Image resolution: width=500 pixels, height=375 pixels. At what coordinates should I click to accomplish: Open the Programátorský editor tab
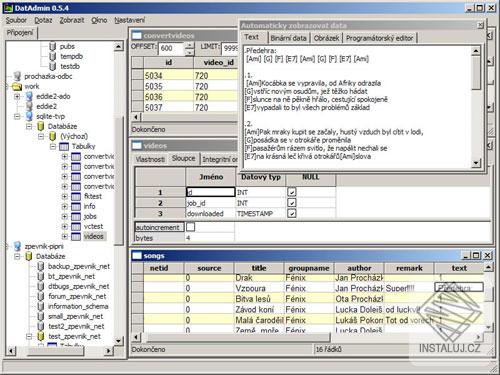[x=380, y=38]
